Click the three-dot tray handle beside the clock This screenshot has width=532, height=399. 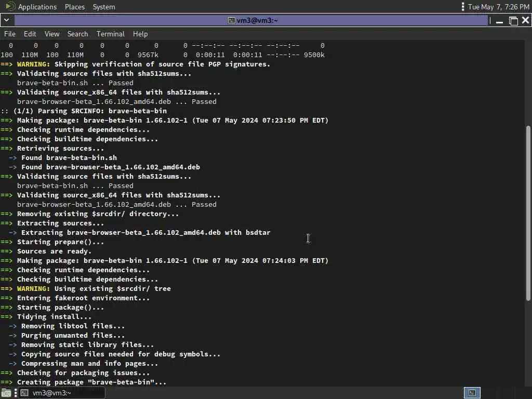463,7
